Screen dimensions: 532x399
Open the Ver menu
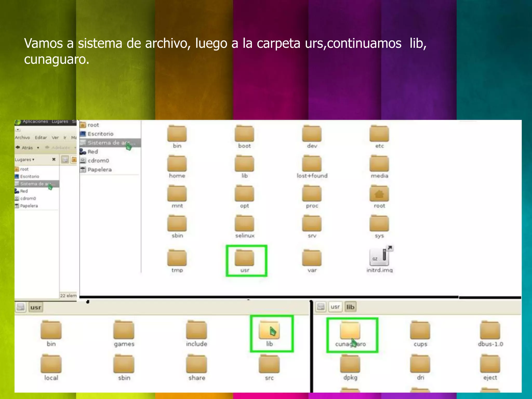tap(55, 138)
